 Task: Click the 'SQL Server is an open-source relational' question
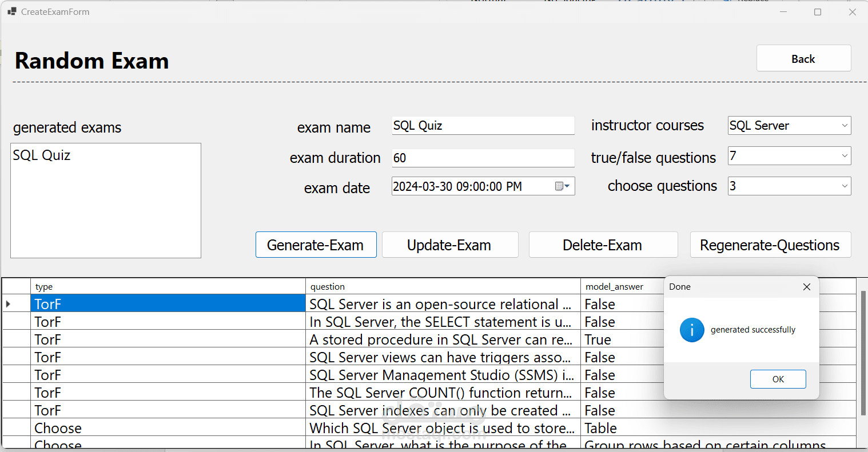click(x=443, y=304)
